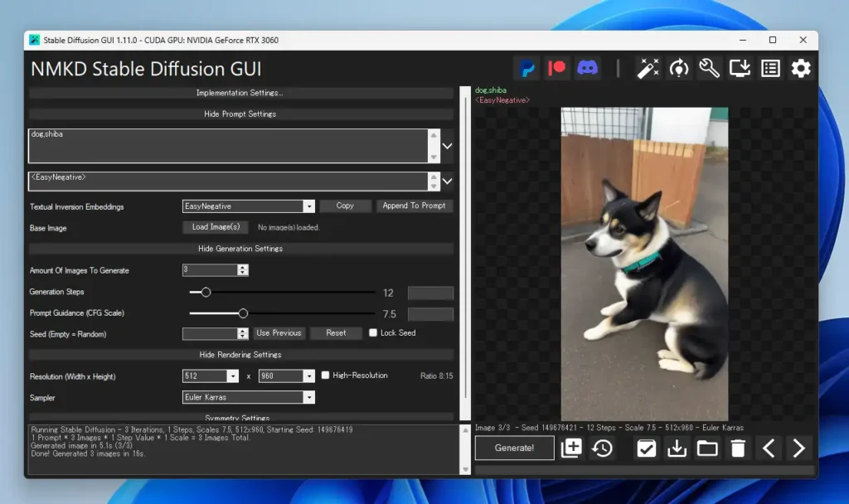Click the Amount Of Images input field

(x=210, y=269)
